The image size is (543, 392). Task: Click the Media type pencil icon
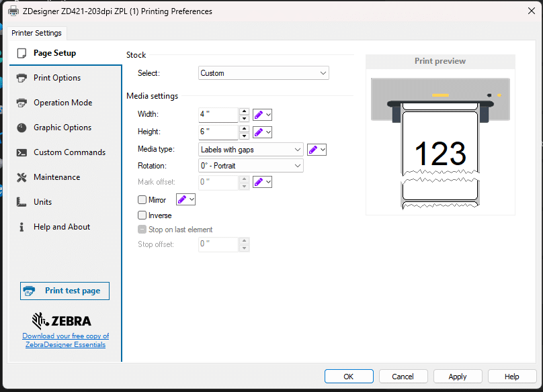313,150
